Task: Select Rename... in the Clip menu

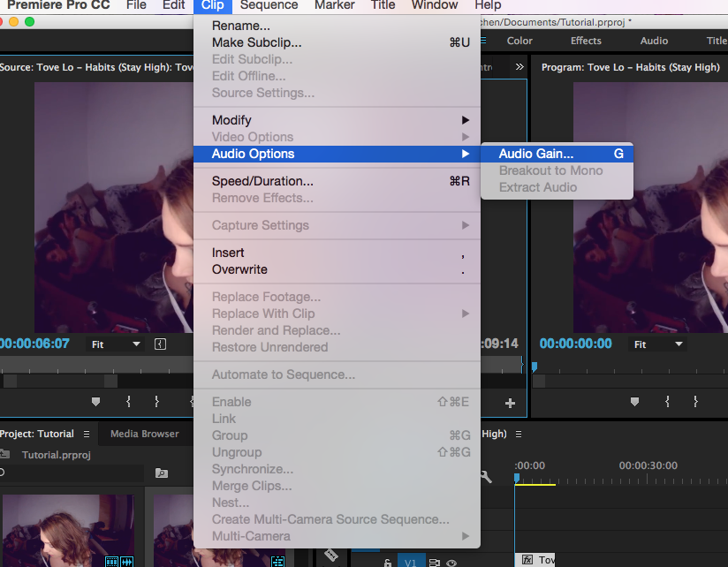Action: coord(337,26)
